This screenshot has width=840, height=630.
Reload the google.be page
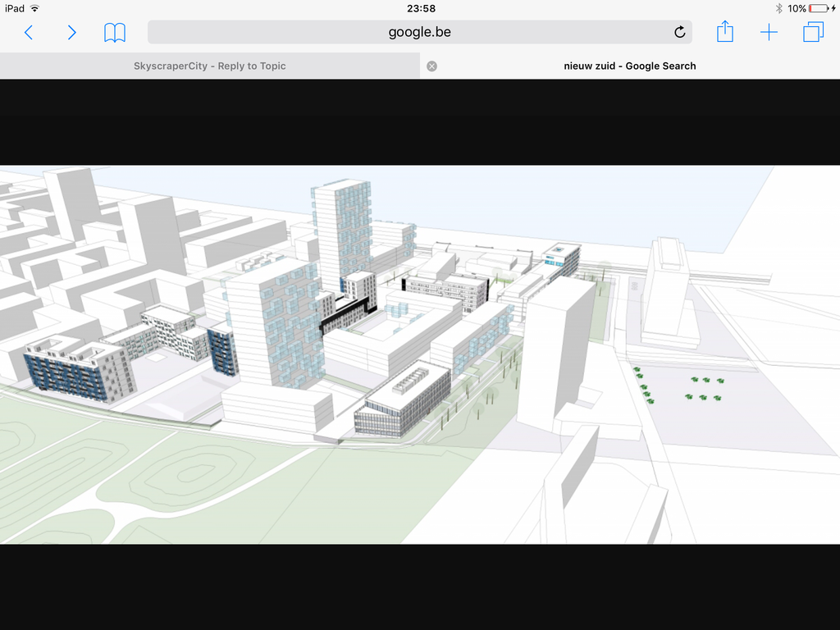(x=679, y=33)
